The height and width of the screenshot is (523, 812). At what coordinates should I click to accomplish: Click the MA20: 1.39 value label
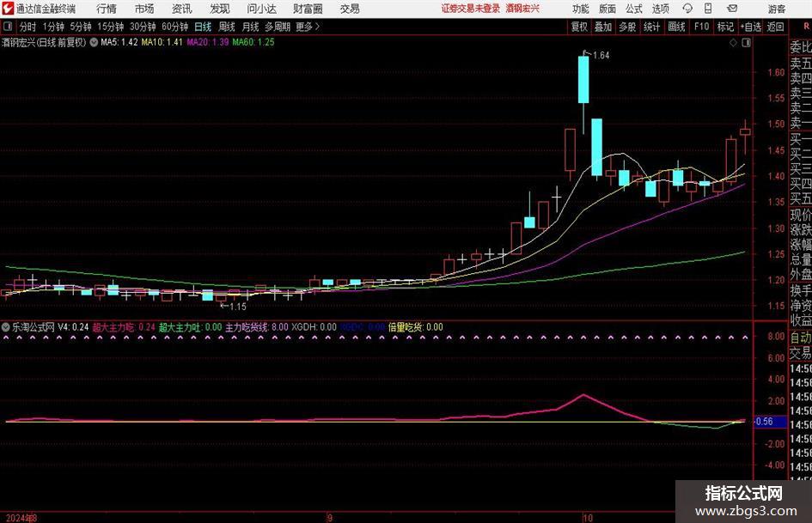(x=208, y=42)
